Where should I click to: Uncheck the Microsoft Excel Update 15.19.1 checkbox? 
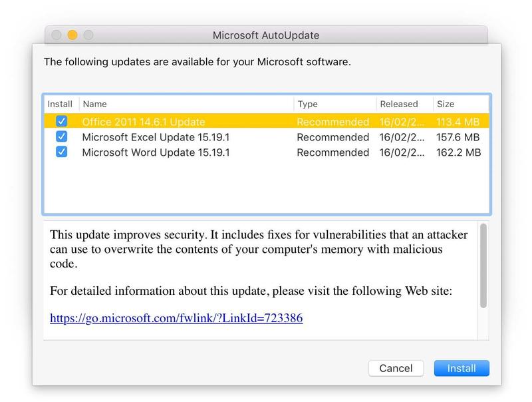click(61, 136)
